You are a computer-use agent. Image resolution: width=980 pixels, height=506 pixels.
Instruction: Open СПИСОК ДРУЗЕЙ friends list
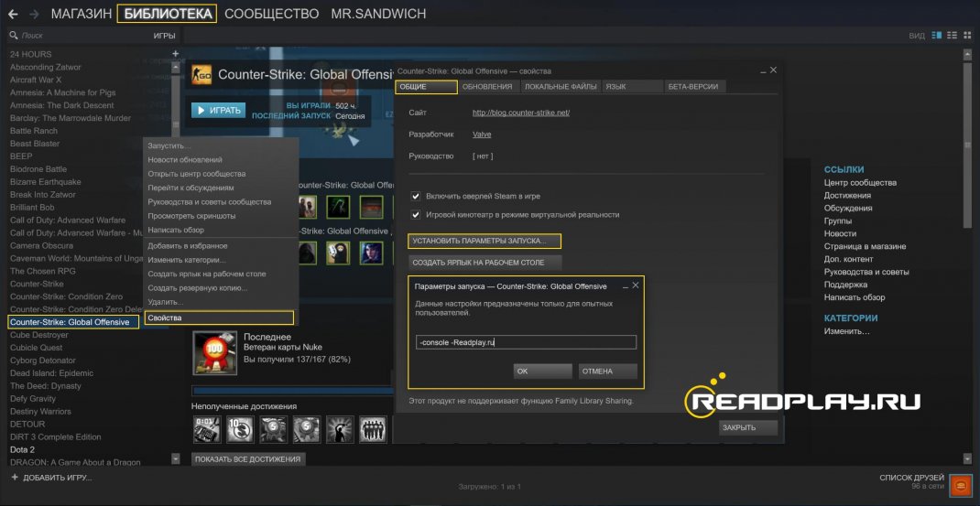(x=912, y=478)
